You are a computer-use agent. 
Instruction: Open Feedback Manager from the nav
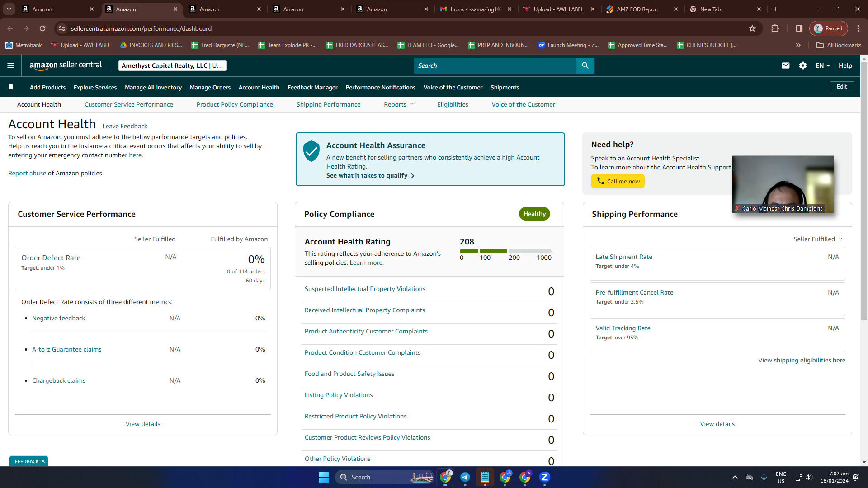pyautogui.click(x=312, y=87)
